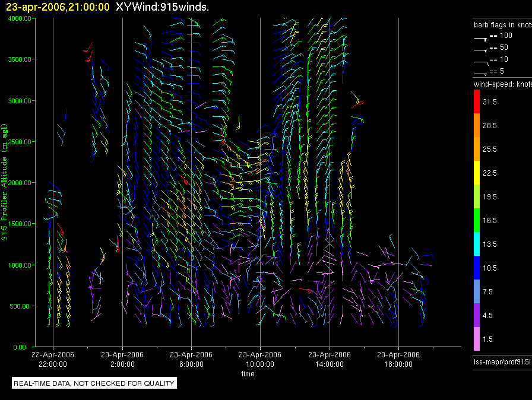Viewport: 532px width, 400px height.
Task: Click the dark blue 10.5 knots band
Action: [x=477, y=268]
